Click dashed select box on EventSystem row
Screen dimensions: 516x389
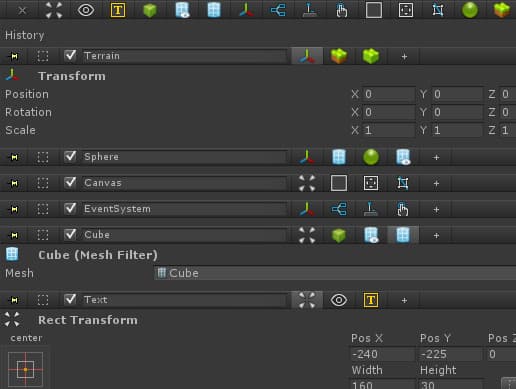(43, 209)
